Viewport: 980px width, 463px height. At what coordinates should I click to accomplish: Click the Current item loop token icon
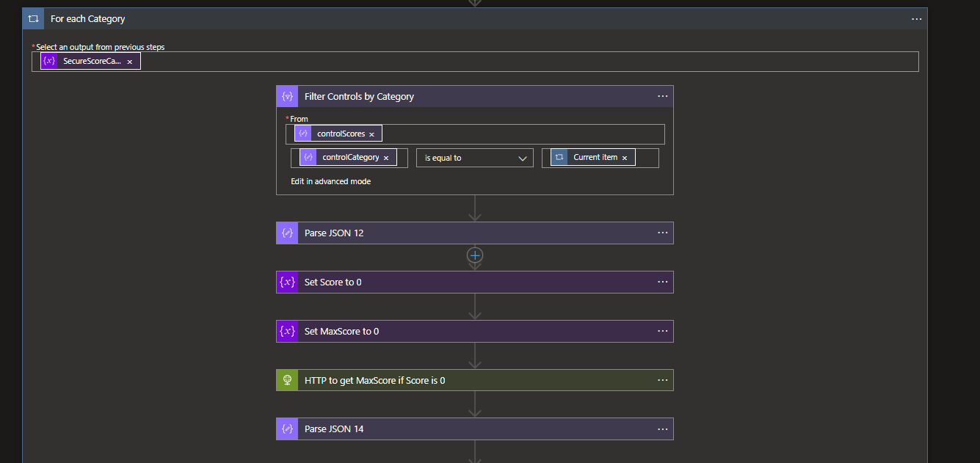coord(559,157)
